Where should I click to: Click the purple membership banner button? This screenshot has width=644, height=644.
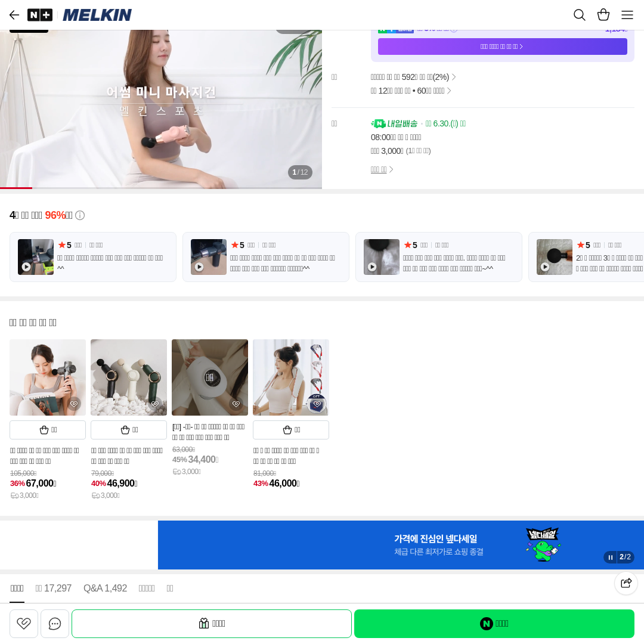click(x=502, y=47)
